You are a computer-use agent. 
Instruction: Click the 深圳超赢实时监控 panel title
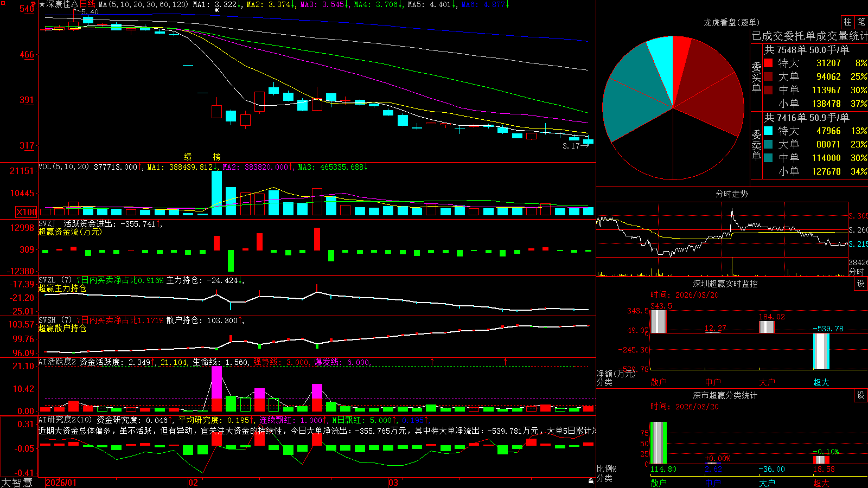click(725, 284)
